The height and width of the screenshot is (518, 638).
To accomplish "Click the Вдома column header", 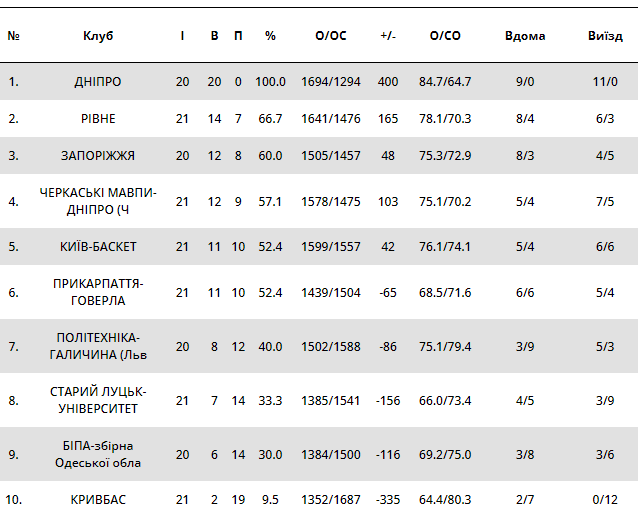I will (x=526, y=36).
